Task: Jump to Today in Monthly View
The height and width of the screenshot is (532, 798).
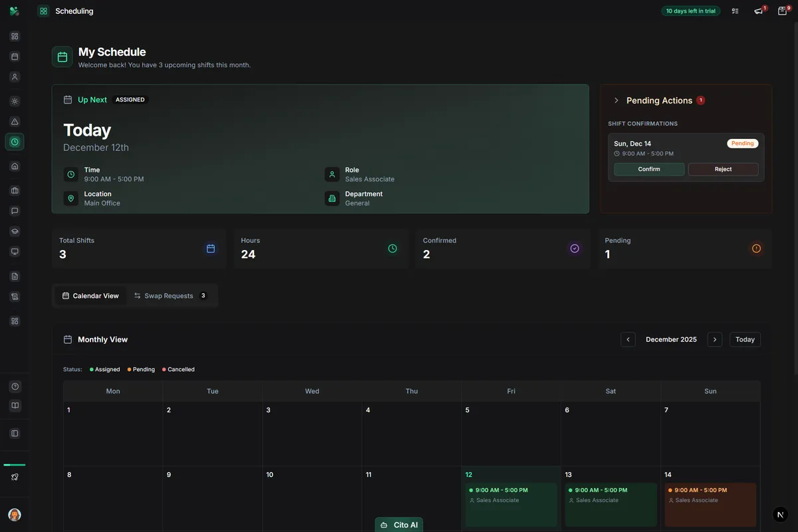Action: pyautogui.click(x=745, y=339)
